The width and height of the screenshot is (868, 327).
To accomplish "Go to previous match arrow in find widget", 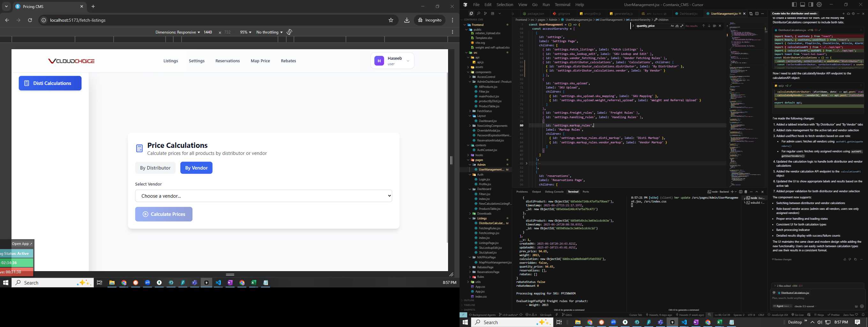I will (x=704, y=26).
